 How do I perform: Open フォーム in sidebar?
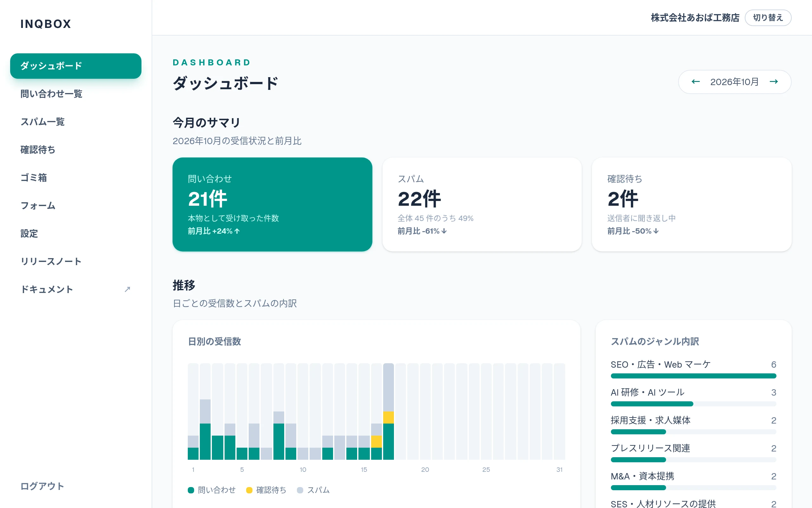click(76, 205)
